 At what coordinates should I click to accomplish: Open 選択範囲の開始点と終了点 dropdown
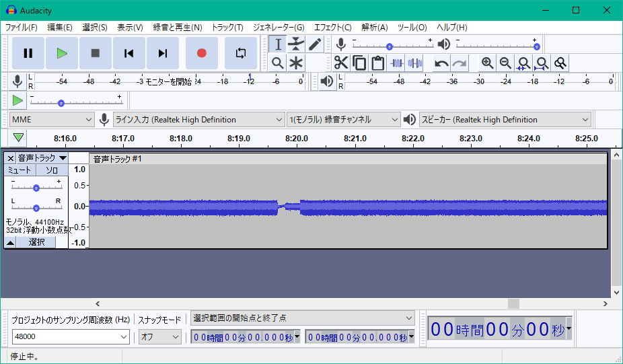(x=302, y=318)
